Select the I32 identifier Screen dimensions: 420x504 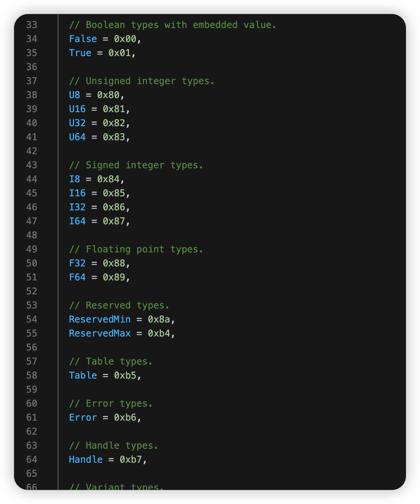(77, 207)
